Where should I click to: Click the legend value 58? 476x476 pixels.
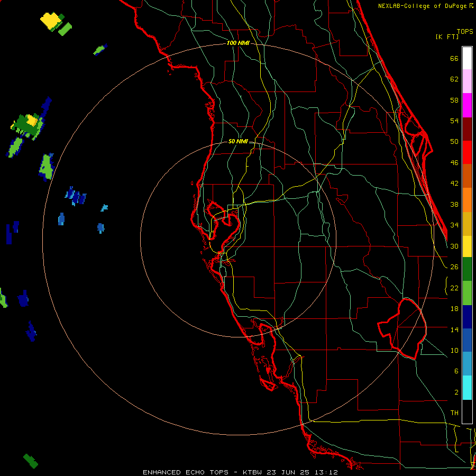454,100
